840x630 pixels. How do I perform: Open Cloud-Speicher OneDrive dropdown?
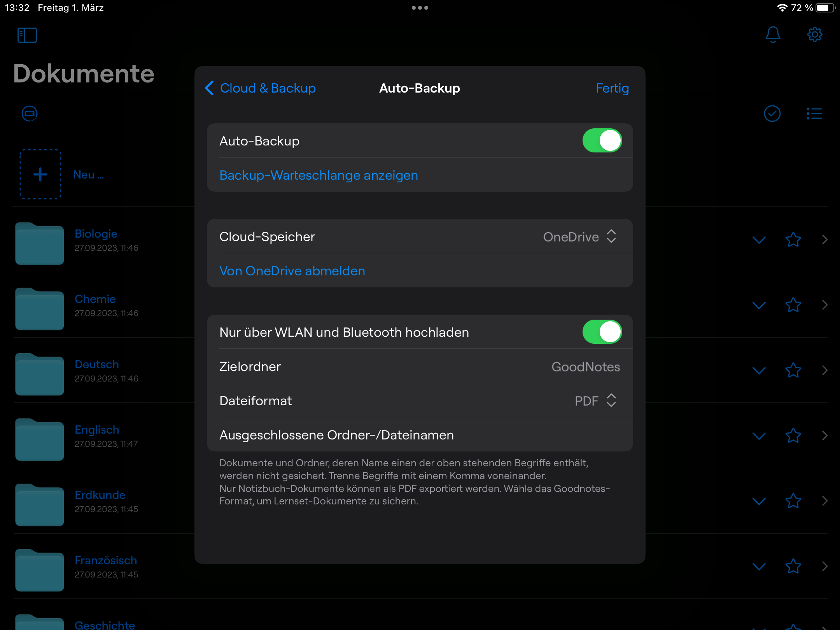(x=579, y=236)
